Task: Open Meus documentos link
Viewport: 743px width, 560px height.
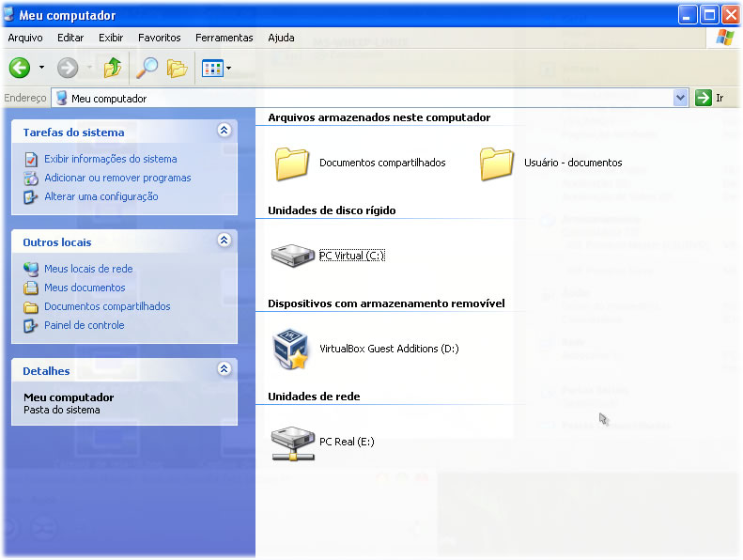Action: [85, 288]
